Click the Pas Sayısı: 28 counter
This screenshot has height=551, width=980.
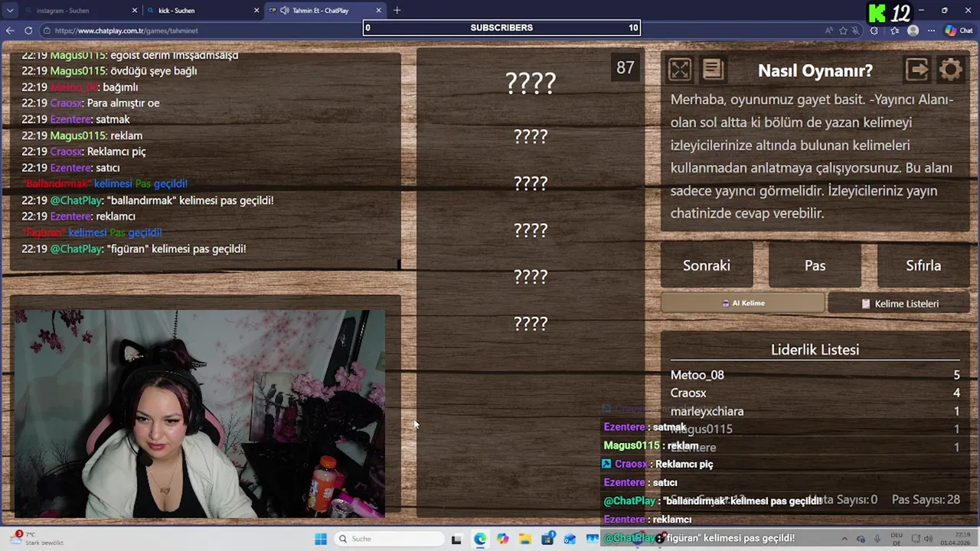pyautogui.click(x=926, y=500)
